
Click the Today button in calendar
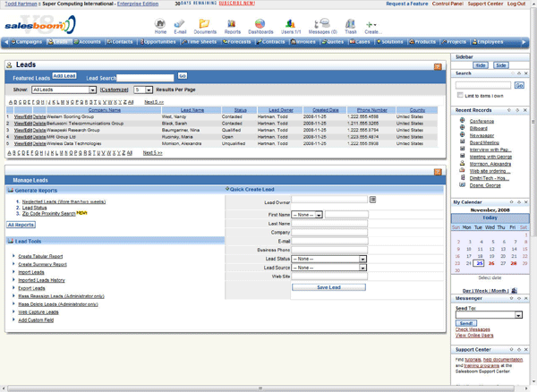click(x=490, y=217)
